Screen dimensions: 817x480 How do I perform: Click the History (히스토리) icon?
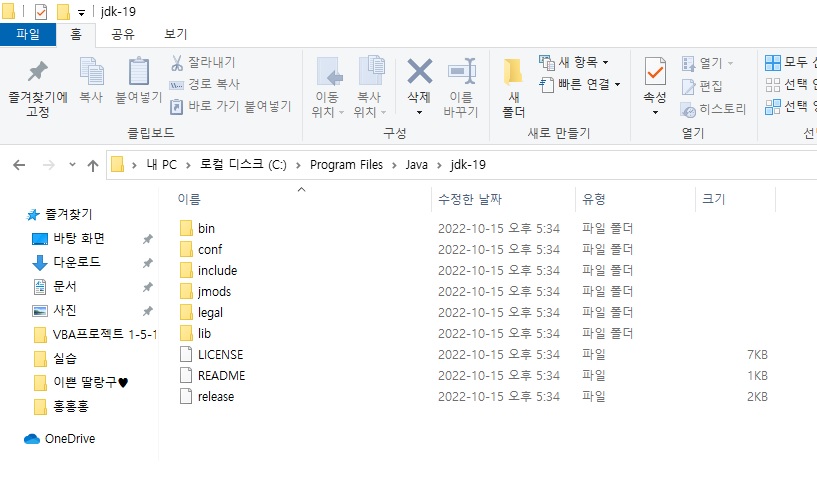[688, 110]
